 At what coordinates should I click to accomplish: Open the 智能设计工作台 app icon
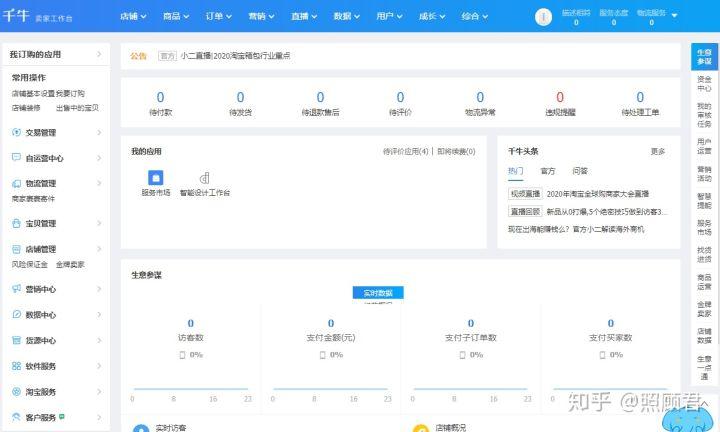[205, 178]
